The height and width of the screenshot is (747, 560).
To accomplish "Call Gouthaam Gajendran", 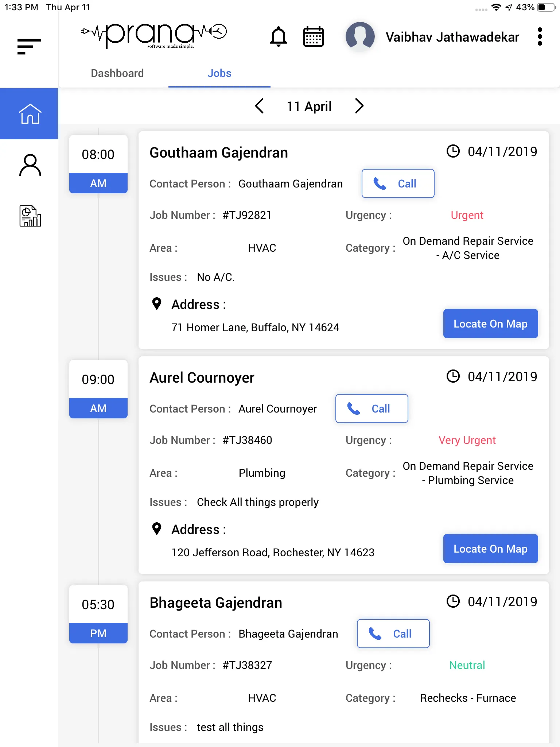I will click(397, 183).
